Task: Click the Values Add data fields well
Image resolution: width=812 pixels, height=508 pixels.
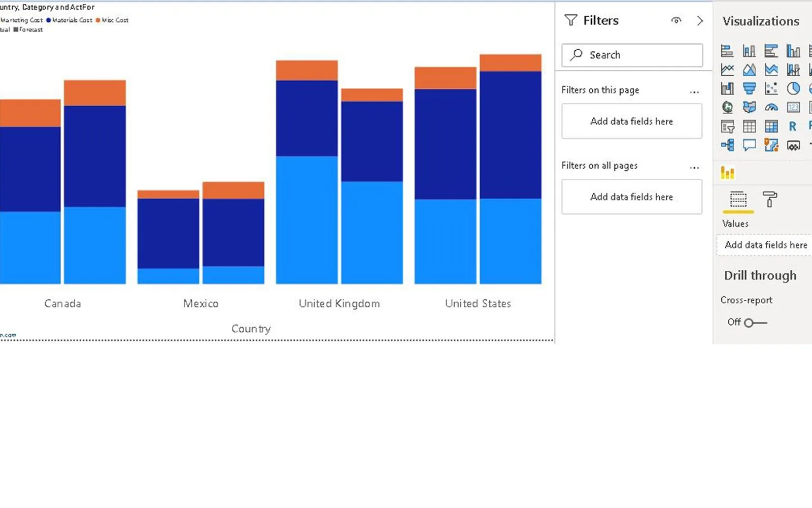Action: pyautogui.click(x=765, y=245)
